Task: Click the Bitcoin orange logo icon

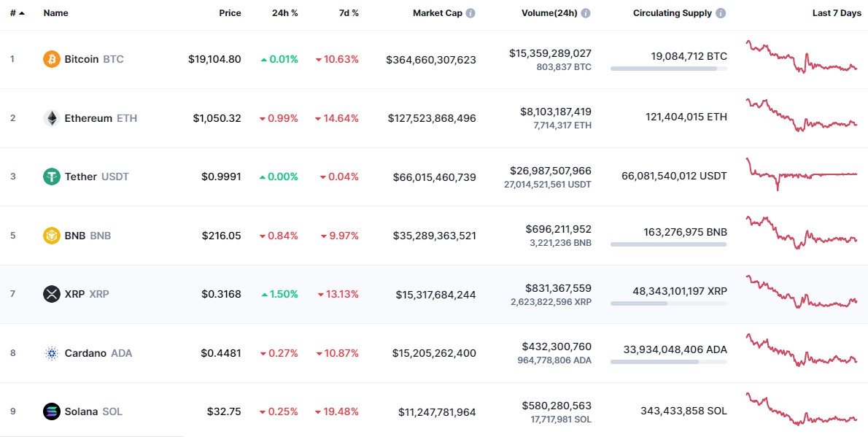Action: [52, 58]
